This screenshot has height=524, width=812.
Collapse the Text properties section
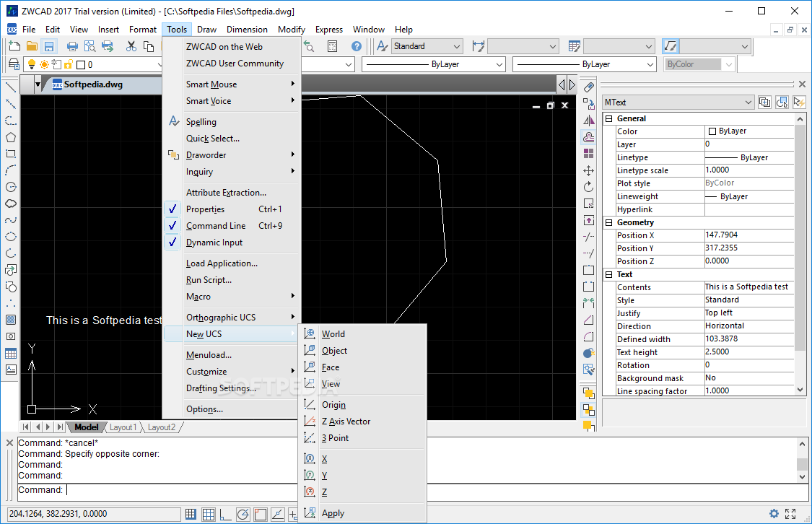[x=609, y=274]
